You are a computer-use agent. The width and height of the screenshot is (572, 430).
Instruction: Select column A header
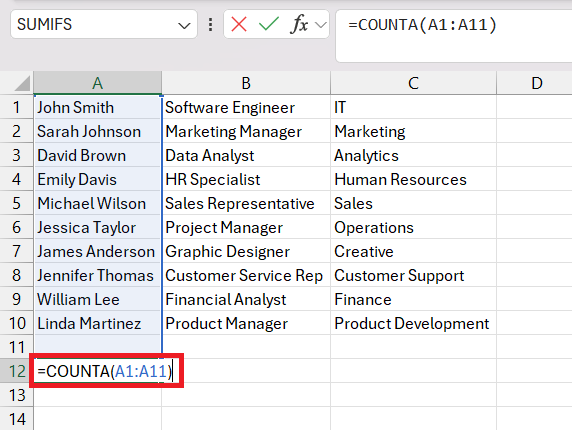(x=97, y=83)
